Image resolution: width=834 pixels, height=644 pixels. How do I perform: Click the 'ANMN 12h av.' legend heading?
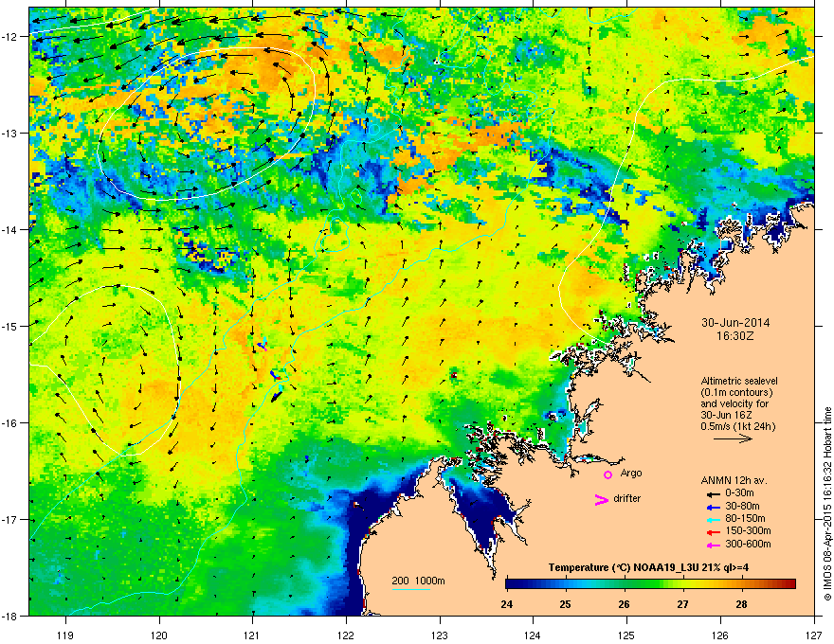point(734,480)
